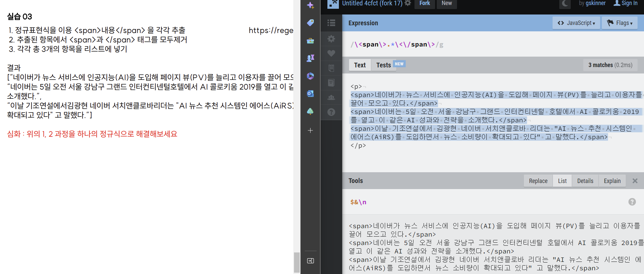Select the List tool tab
This screenshot has height=274, width=644.
(x=562, y=181)
